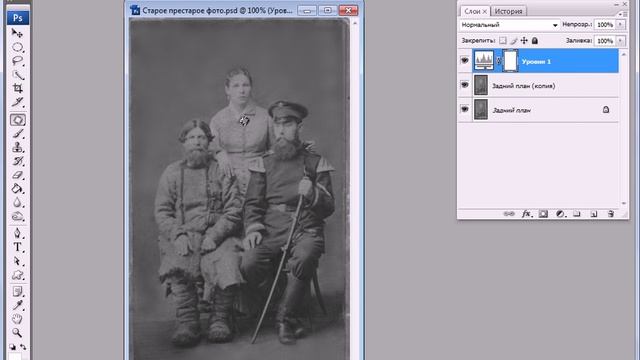Select the Eyedropper tool
640x360 pixels.
(17, 305)
